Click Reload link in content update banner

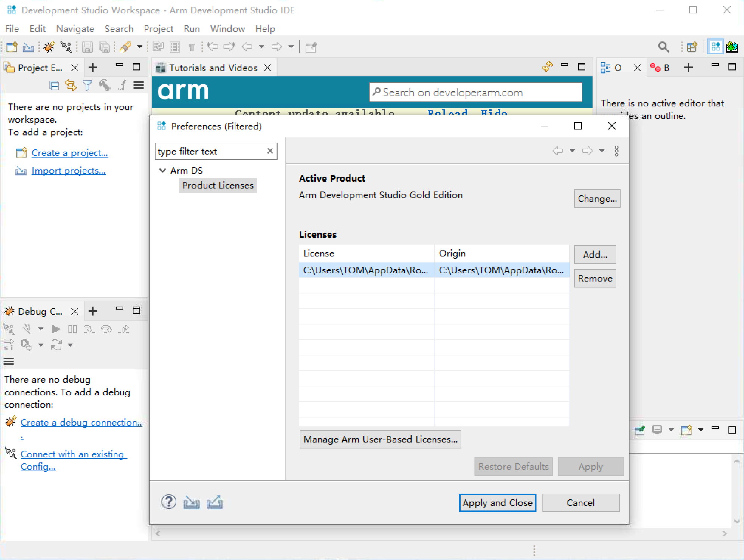point(447,113)
